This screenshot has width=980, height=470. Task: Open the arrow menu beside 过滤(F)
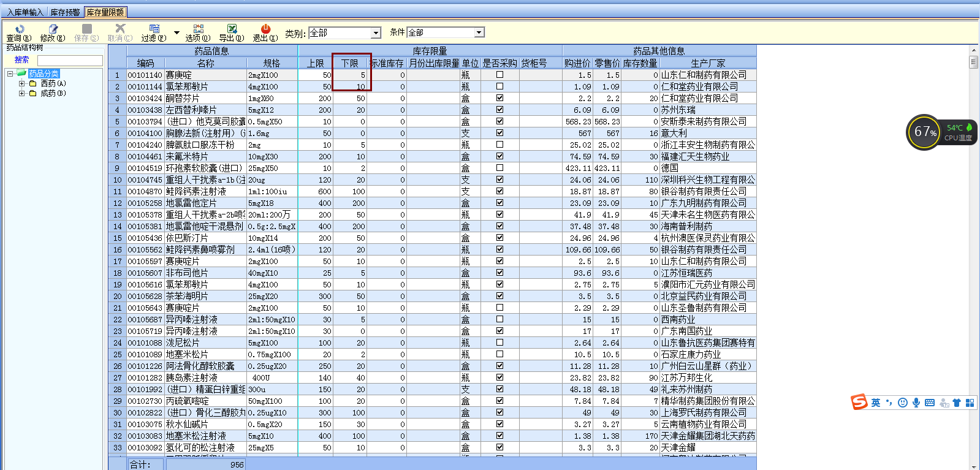(177, 32)
